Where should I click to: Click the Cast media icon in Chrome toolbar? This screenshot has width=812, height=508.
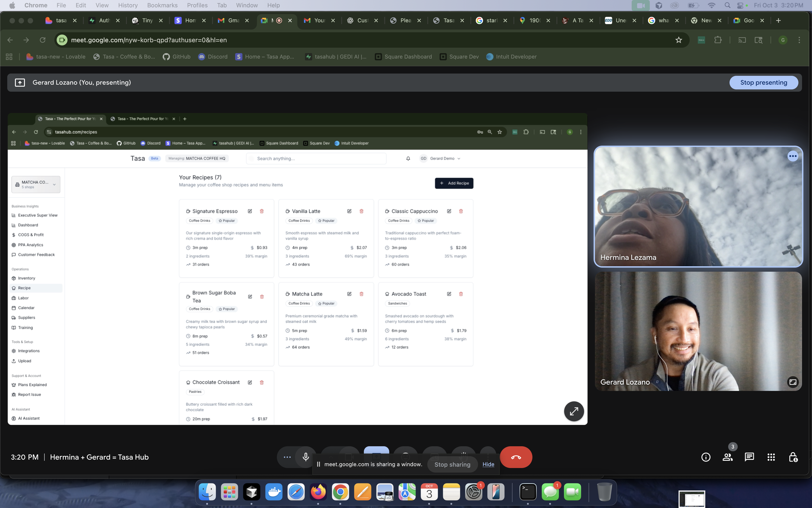[742, 40]
